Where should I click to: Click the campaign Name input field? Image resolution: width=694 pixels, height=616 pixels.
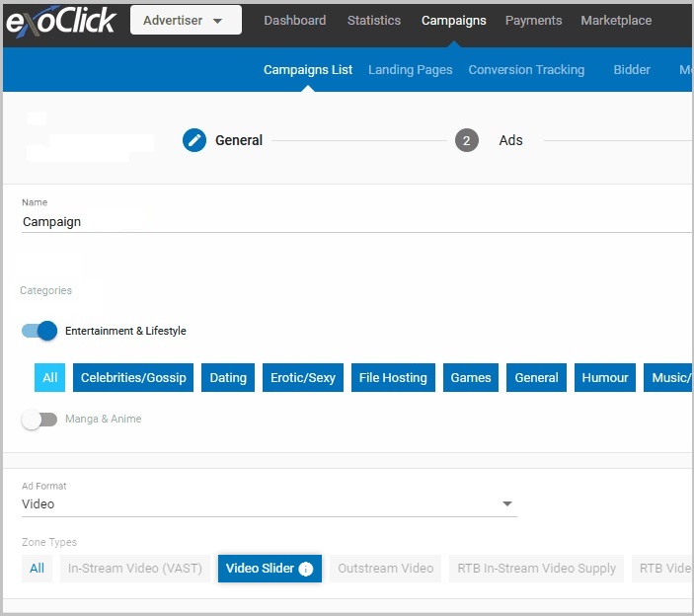tap(356, 222)
